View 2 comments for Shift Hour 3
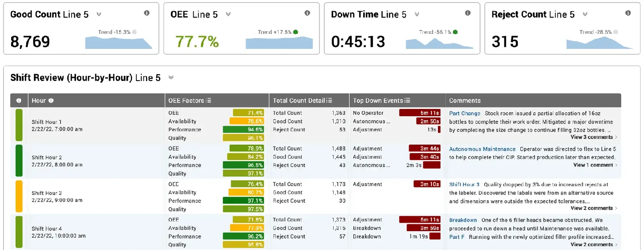Image resolution: width=644 pixels, height=250 pixels. click(x=594, y=208)
